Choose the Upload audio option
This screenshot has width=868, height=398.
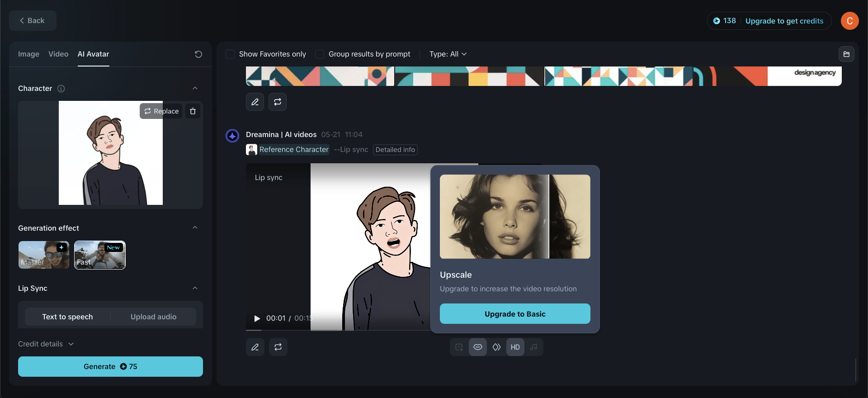(153, 317)
